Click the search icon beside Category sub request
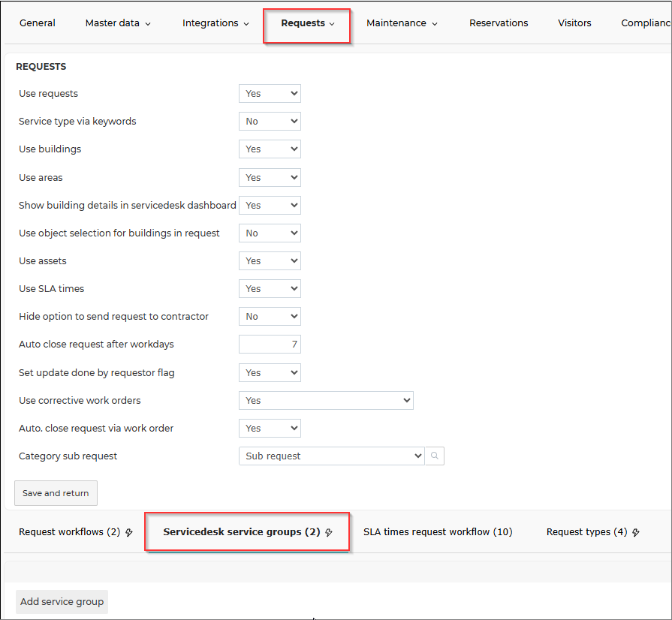 (435, 456)
